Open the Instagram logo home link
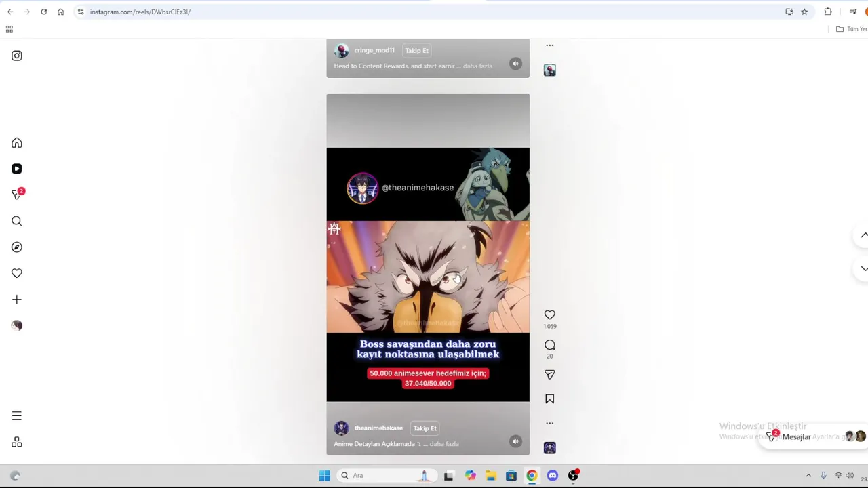Viewport: 868px width, 488px height. 17,56
